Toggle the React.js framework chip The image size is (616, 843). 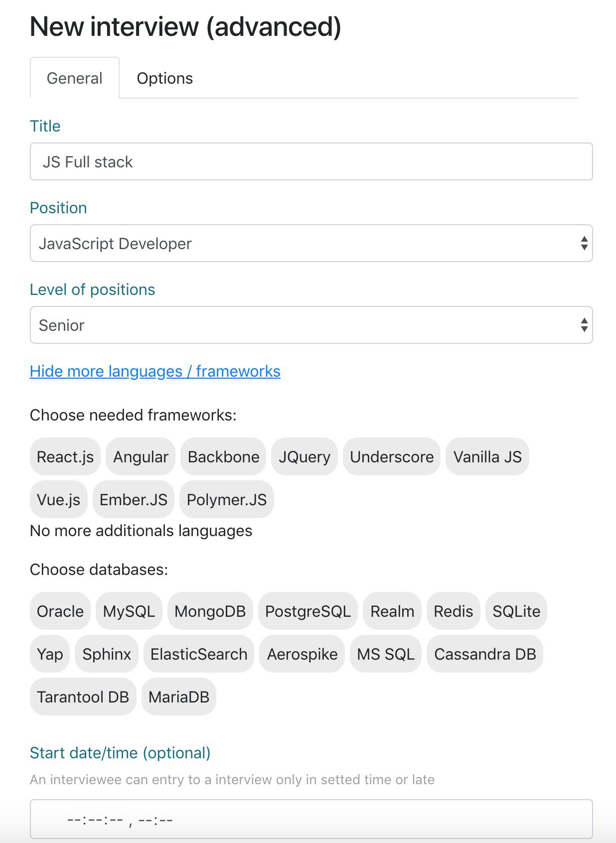tap(65, 456)
